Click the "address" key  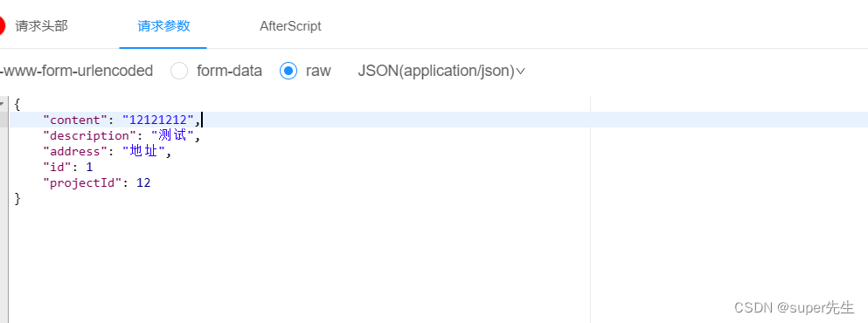pyautogui.click(x=74, y=151)
